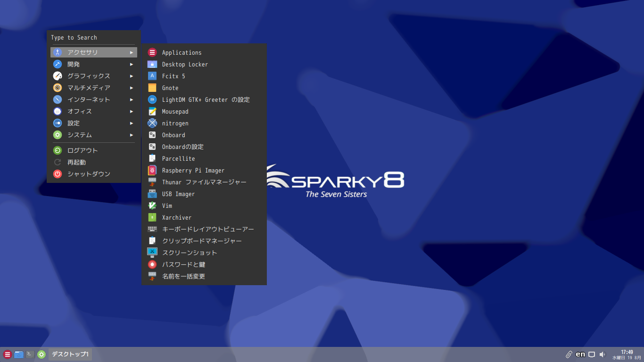Launch Vim from its green icon
The height and width of the screenshot is (362, 644).
(x=152, y=206)
